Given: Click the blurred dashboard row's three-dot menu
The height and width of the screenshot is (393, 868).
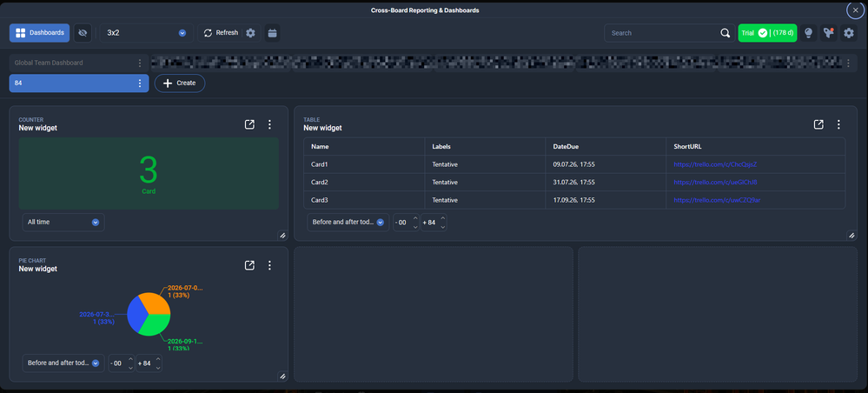Looking at the screenshot, I should coord(848,63).
